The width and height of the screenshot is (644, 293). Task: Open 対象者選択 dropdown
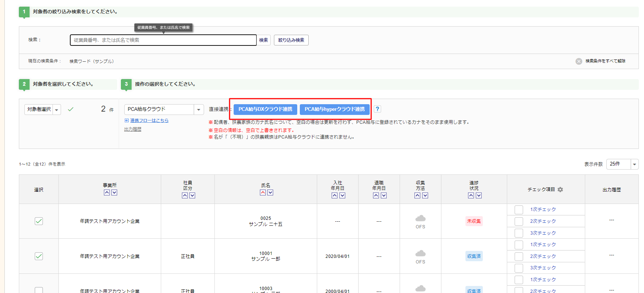coord(43,109)
